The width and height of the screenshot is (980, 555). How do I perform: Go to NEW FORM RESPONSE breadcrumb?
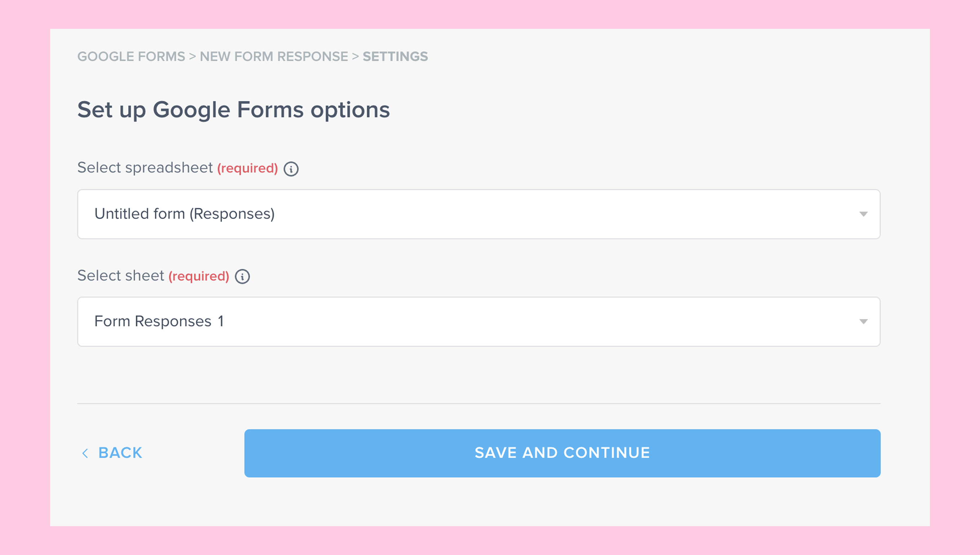coord(273,57)
